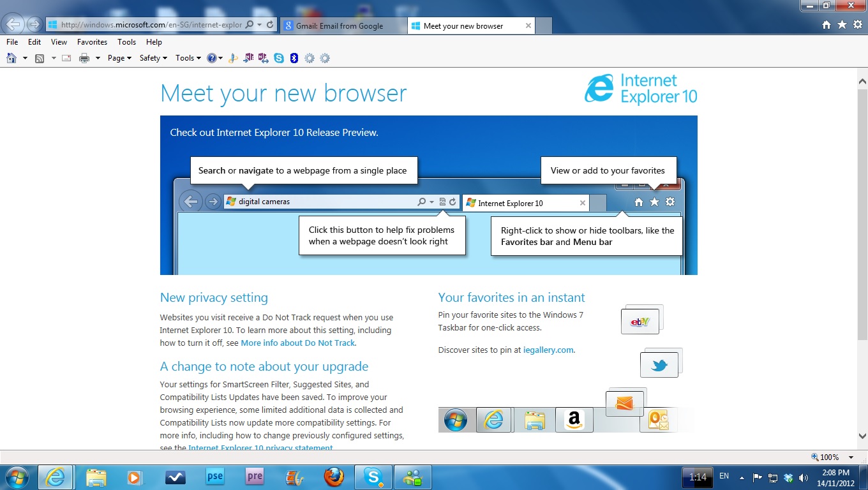Click the second purple OneNote icon beside Skype

point(264,58)
